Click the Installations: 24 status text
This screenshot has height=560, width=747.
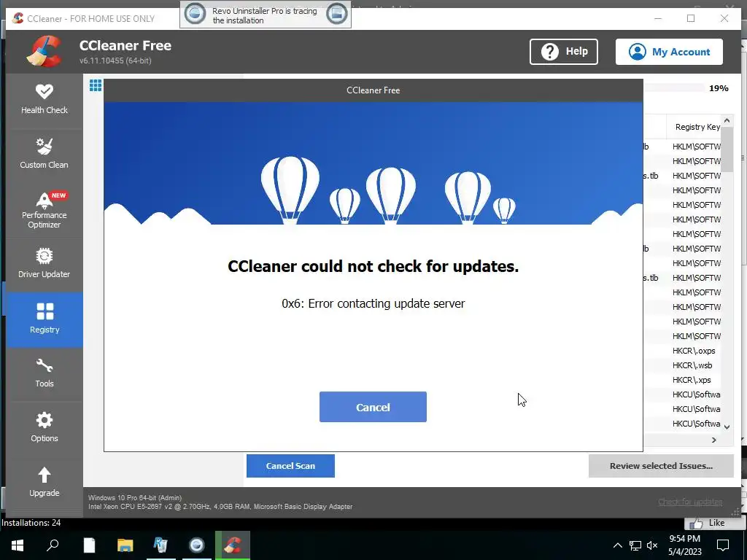click(31, 523)
